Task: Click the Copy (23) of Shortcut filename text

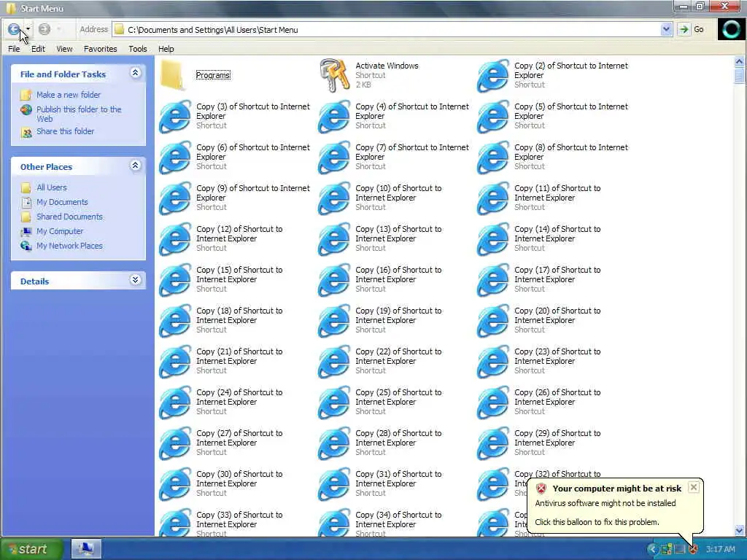Action: click(557, 357)
